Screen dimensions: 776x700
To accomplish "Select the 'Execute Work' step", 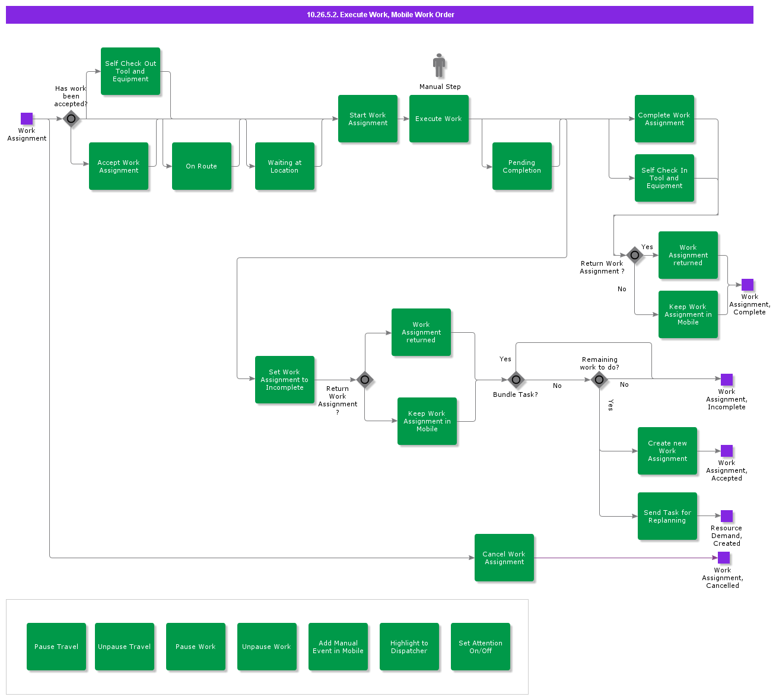I will pos(439,119).
